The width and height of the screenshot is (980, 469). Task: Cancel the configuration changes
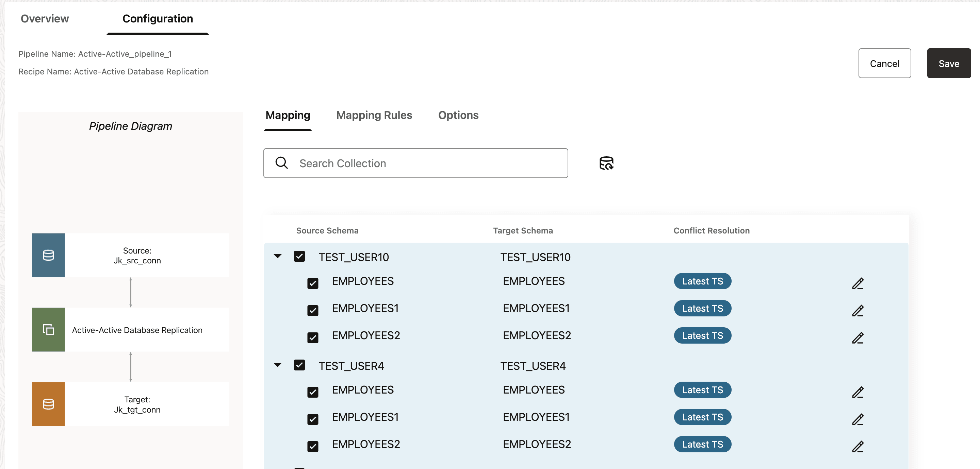click(884, 64)
